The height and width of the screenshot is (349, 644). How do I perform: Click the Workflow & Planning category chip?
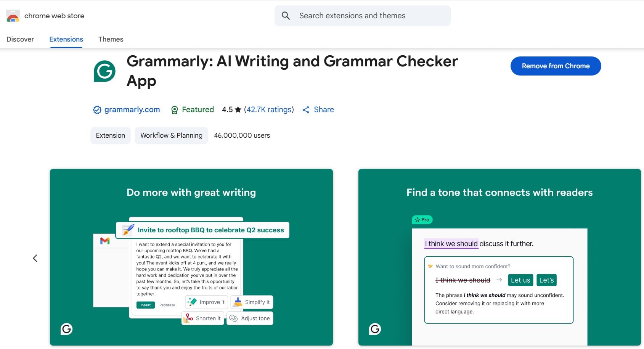tap(171, 135)
